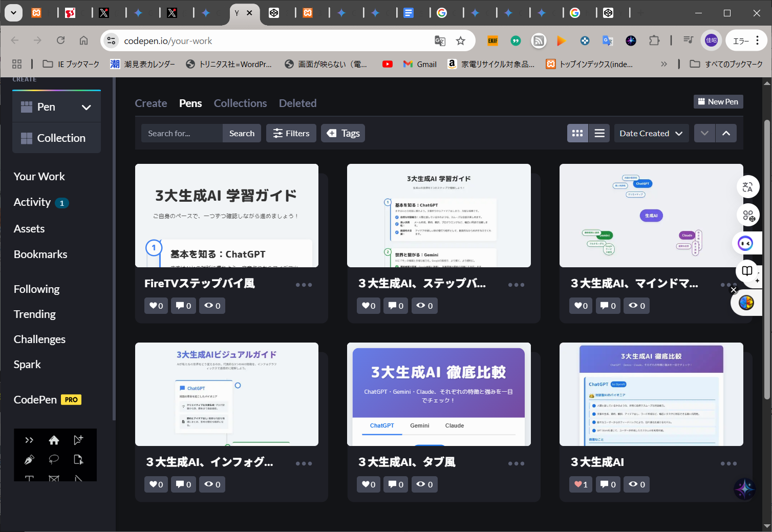
Task: Open CodePen PRO page
Action: pyautogui.click(x=48, y=400)
